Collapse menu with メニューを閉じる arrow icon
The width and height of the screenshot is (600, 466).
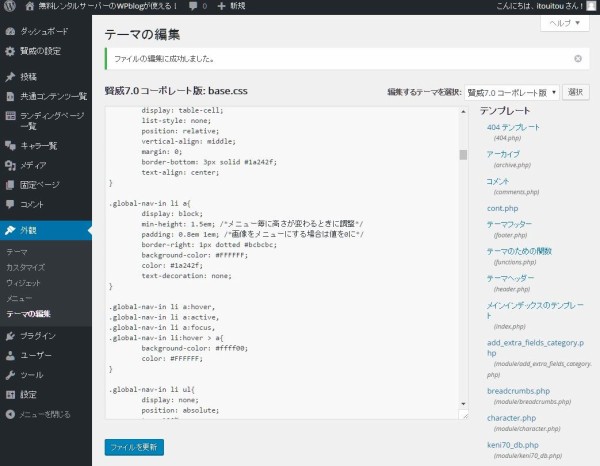click(x=10, y=414)
